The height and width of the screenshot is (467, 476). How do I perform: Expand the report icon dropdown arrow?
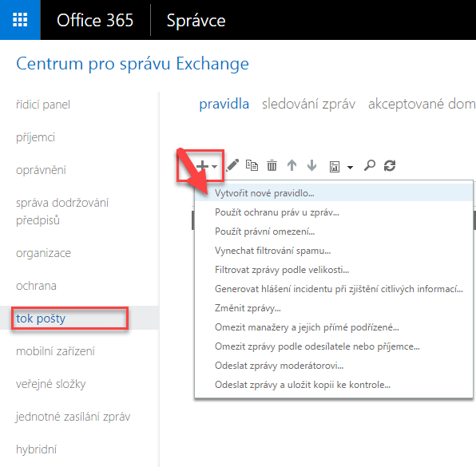tap(350, 167)
